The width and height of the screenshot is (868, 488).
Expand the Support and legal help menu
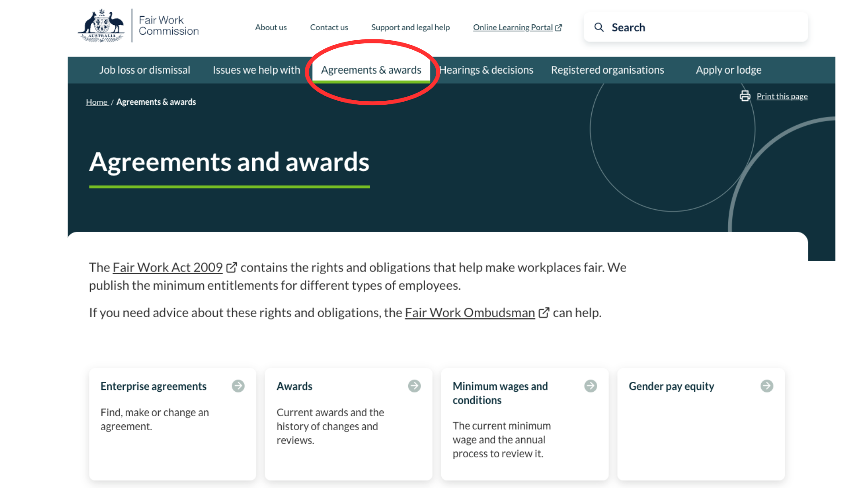[410, 27]
